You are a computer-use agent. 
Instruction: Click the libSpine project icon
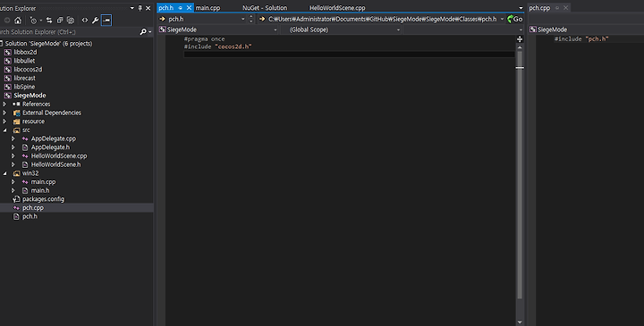click(8, 87)
